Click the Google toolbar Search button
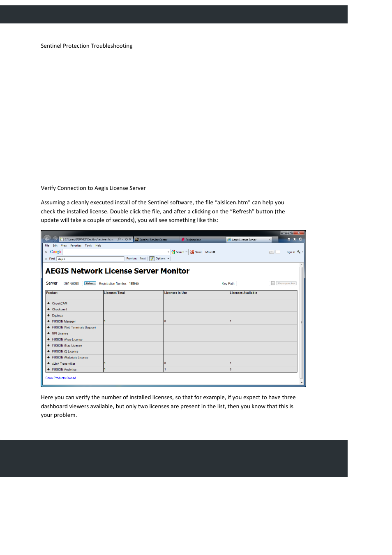392x555 pixels. point(179,252)
